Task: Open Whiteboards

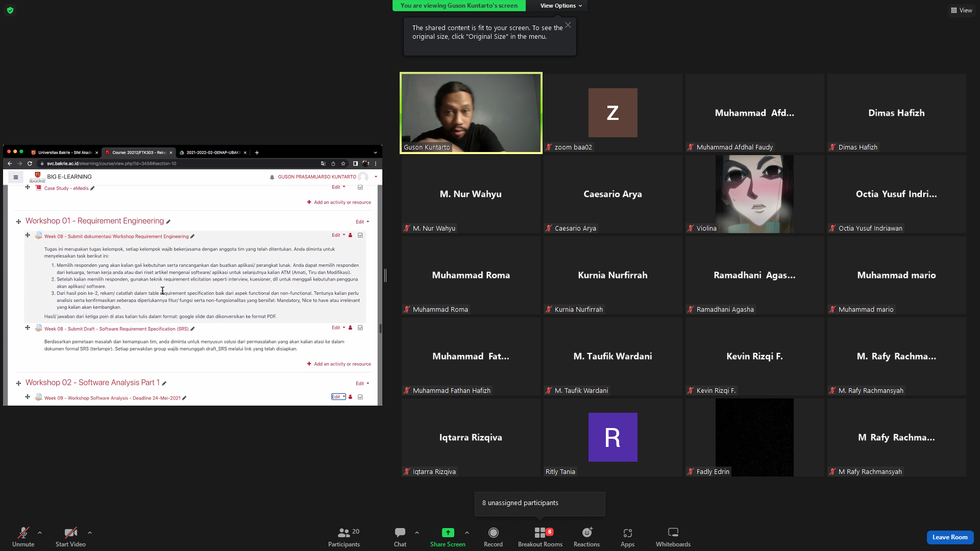Action: pyautogui.click(x=673, y=537)
